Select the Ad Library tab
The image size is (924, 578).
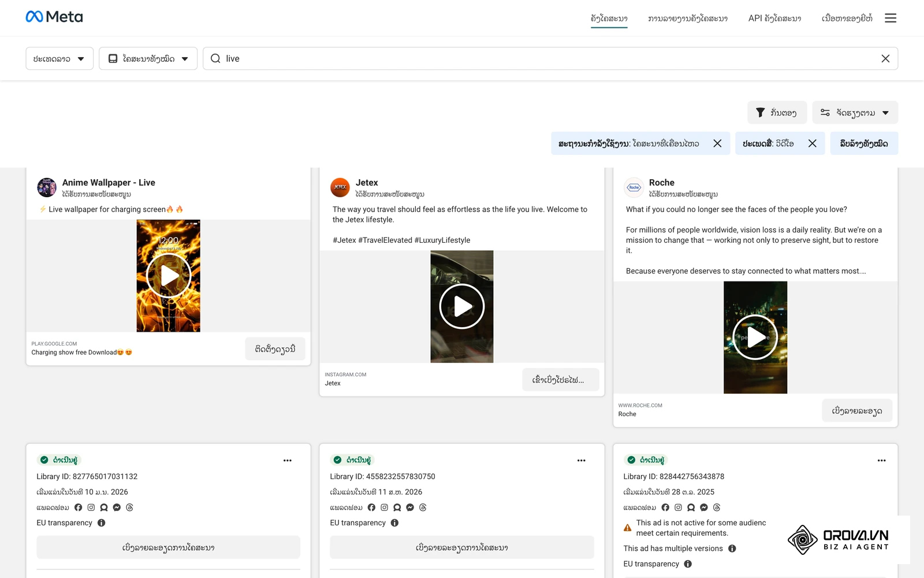609,18
